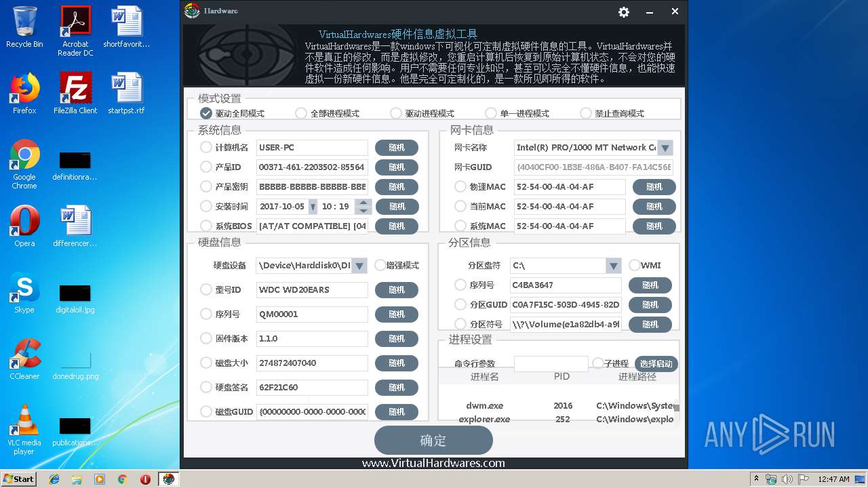Image resolution: width=868 pixels, height=488 pixels.
Task: Expand the 分区盘符 drive dropdown
Action: [x=614, y=266]
